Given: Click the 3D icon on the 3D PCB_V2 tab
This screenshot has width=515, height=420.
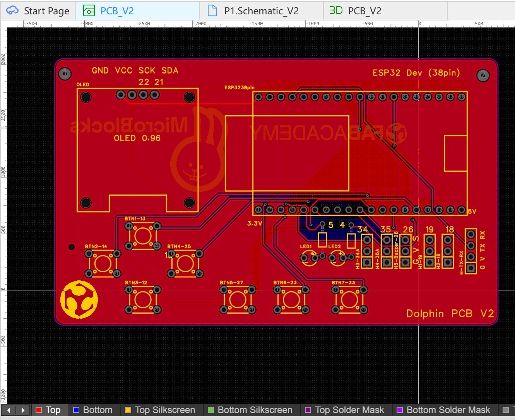Looking at the screenshot, I should click(x=336, y=10).
